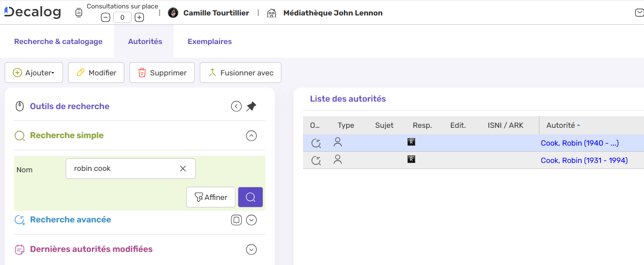Collapse the Recherche simple section
644x265 pixels.
[251, 136]
